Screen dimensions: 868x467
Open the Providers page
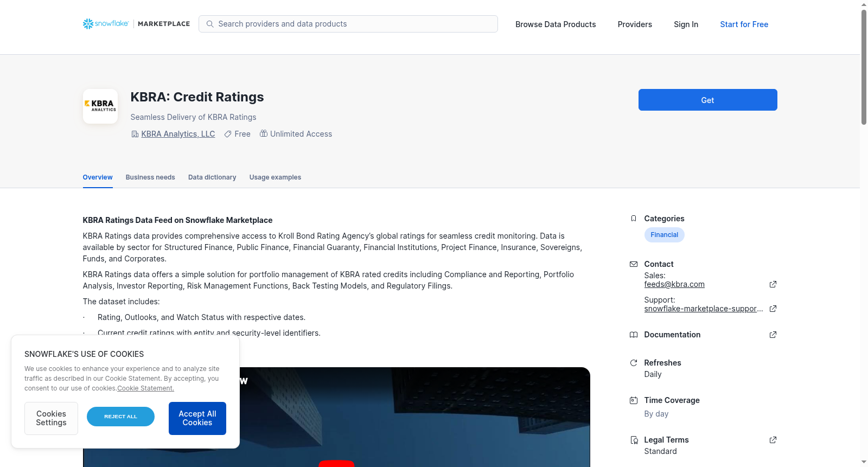point(635,24)
